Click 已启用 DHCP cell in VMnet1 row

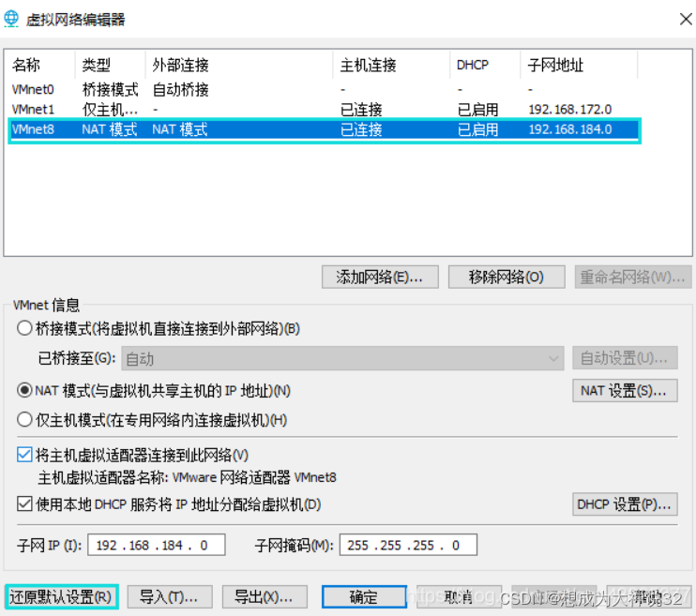coord(478,110)
